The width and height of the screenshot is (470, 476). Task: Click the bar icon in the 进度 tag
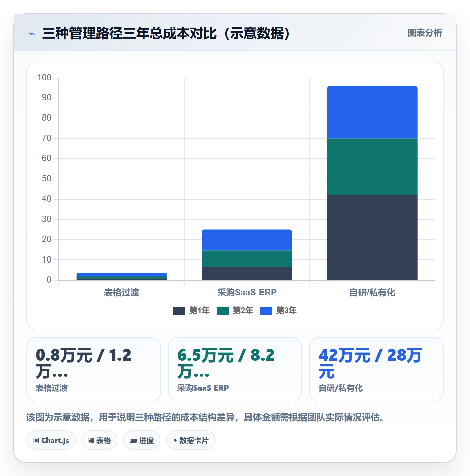134,441
